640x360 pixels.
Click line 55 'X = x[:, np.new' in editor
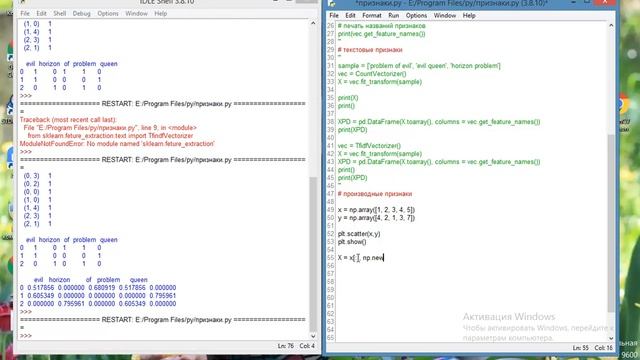[x=361, y=258]
